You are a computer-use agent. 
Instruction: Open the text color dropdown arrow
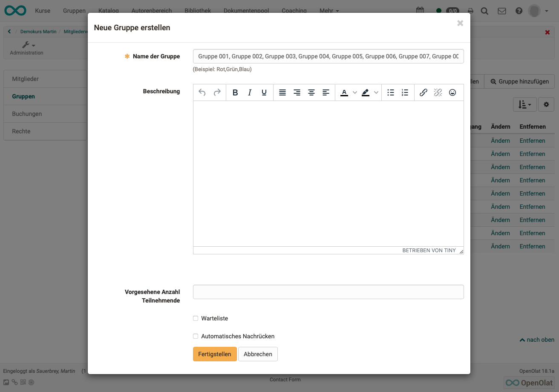point(355,92)
